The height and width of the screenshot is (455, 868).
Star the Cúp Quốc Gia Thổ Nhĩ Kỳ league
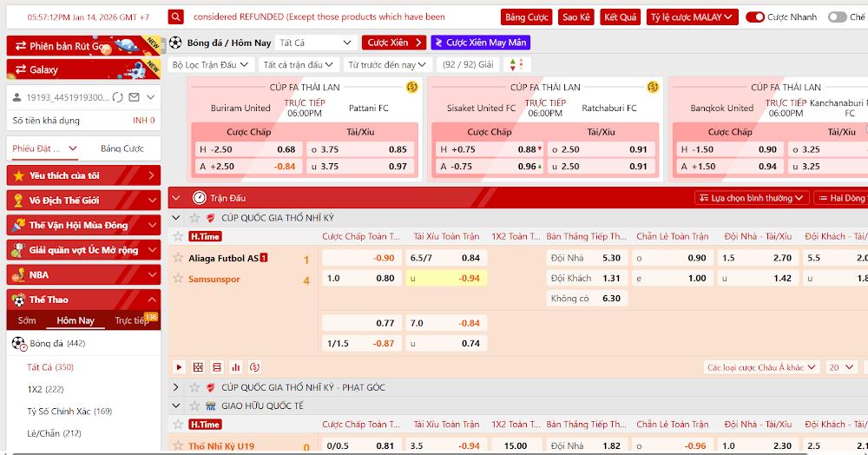(x=194, y=218)
